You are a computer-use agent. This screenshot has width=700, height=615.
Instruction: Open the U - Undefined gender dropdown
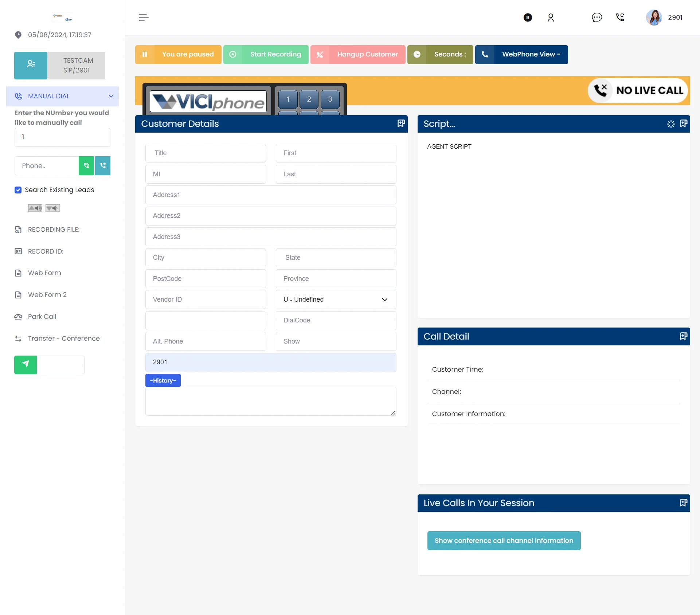(x=336, y=299)
